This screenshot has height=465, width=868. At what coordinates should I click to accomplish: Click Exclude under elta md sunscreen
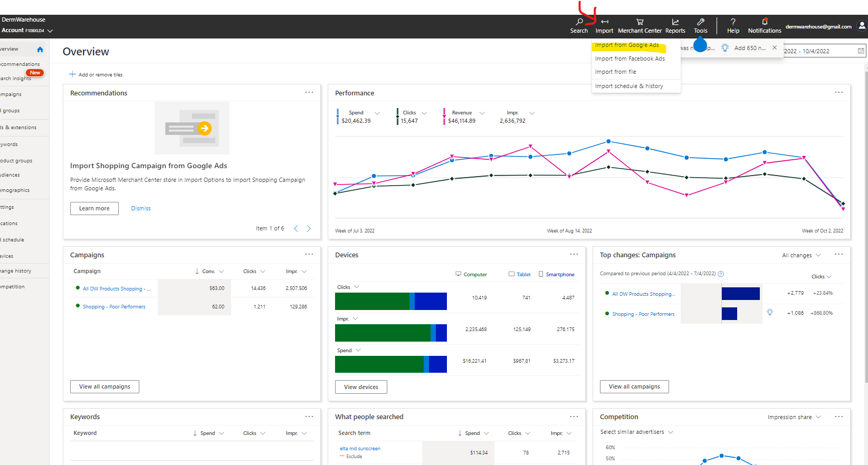pos(354,457)
